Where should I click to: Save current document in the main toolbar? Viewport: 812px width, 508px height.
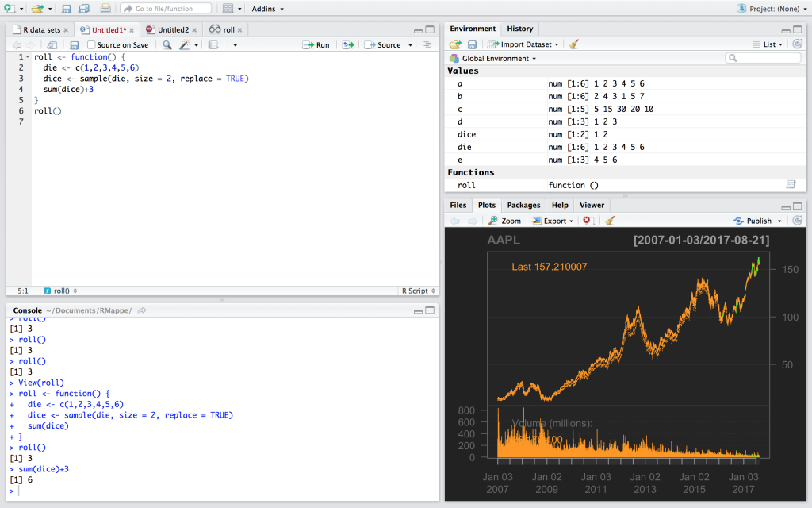coord(67,9)
